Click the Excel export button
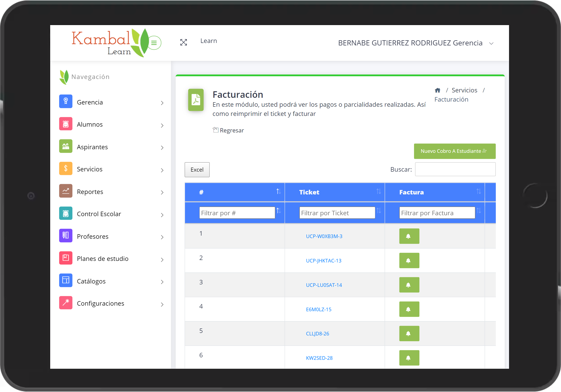Screen dimensions: 561x392 click(196, 169)
